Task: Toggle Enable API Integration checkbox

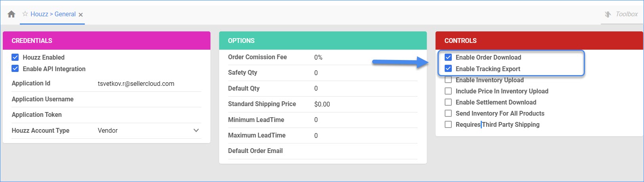Action: pyautogui.click(x=15, y=68)
